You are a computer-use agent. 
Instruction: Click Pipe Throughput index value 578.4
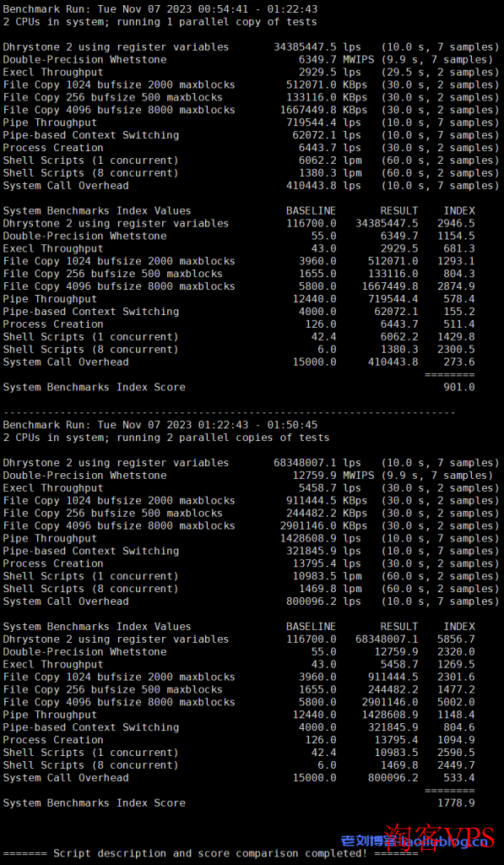pyautogui.click(x=458, y=299)
